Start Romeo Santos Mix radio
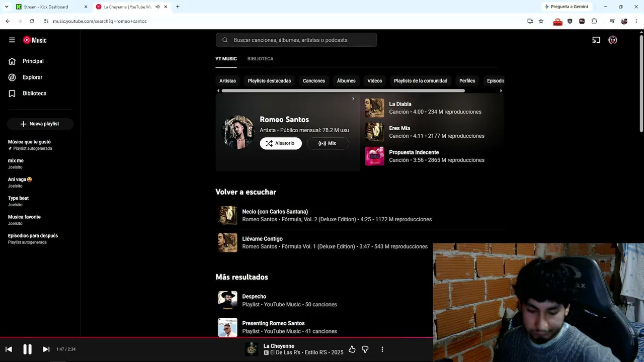 point(328,143)
